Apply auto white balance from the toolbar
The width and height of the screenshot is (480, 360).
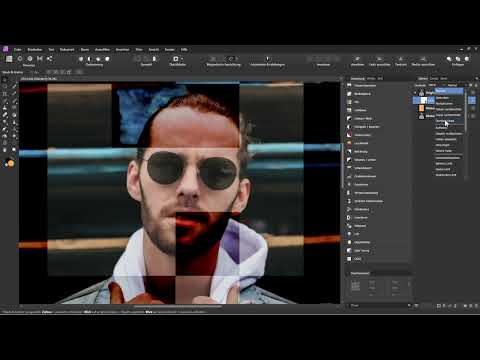(x=107, y=59)
